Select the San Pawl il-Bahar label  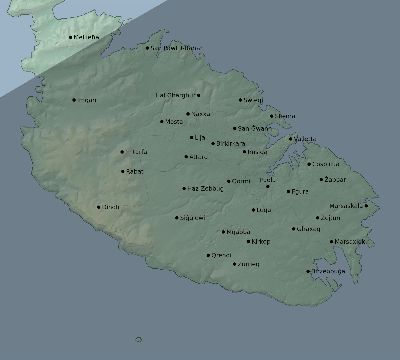[x=176, y=48]
